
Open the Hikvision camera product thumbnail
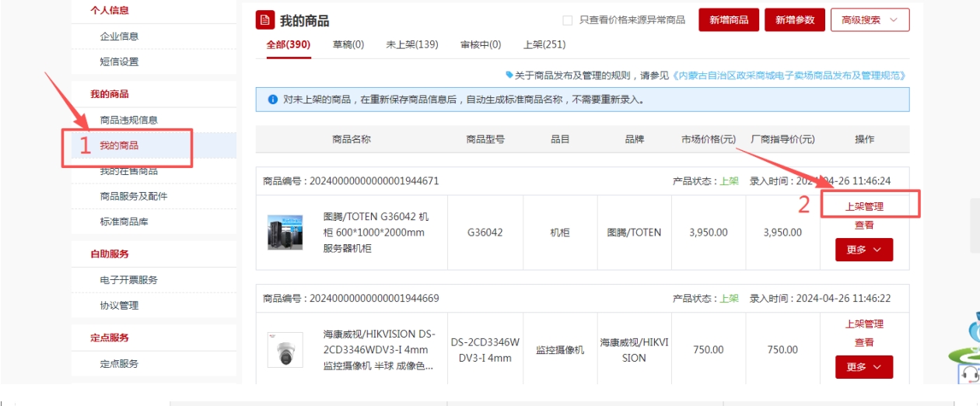pyautogui.click(x=285, y=350)
